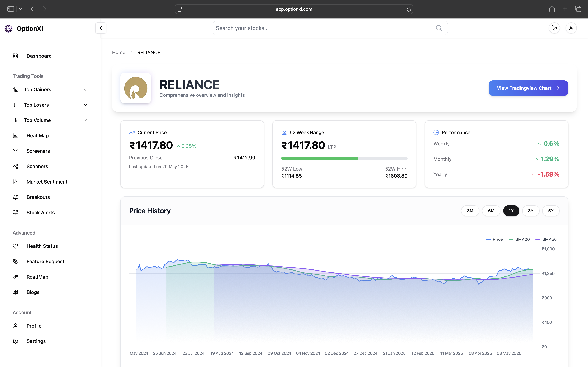Expand Top Losers submenu
Viewport: 588px width, 367px height.
(x=85, y=105)
